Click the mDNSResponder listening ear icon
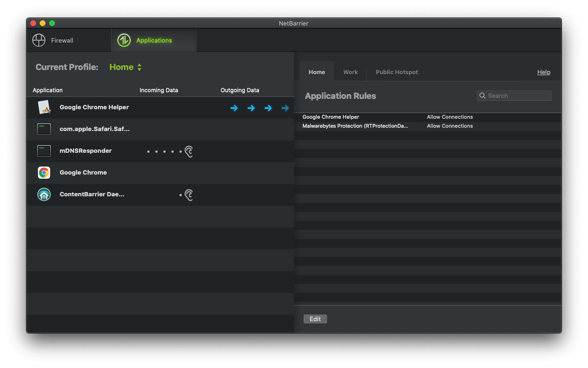Viewport: 588px width, 368px height. pos(189,151)
